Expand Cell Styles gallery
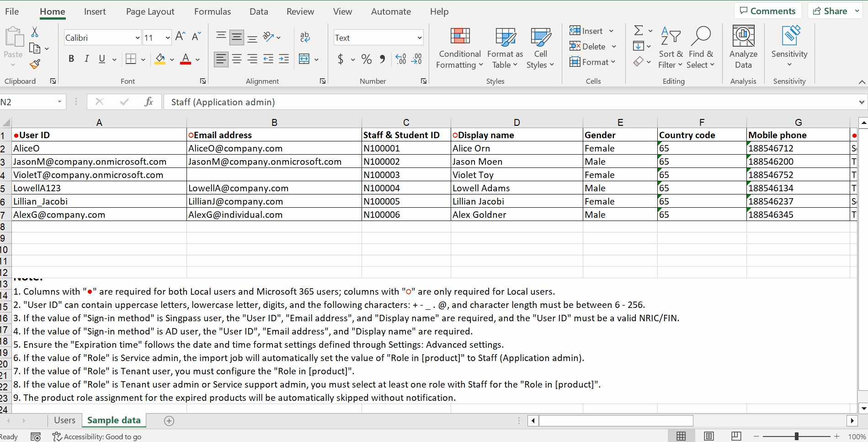Viewport: 868px width, 442px height. pos(540,48)
